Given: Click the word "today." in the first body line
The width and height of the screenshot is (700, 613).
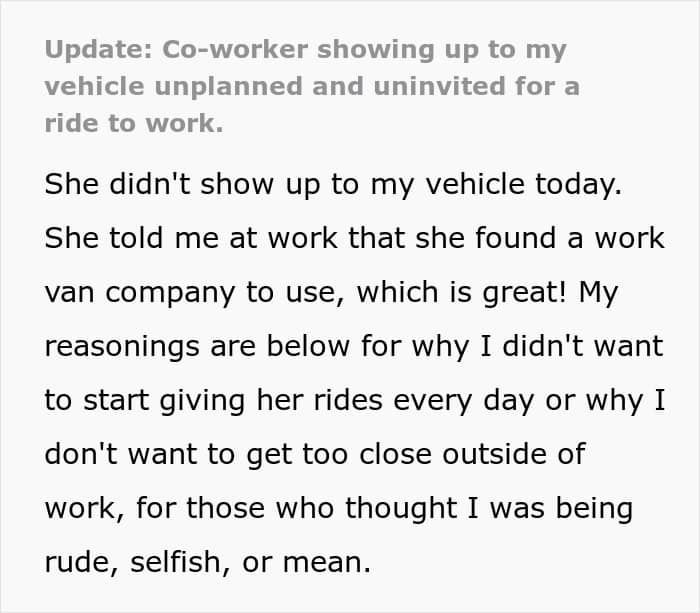Looking at the screenshot, I should tap(578, 184).
